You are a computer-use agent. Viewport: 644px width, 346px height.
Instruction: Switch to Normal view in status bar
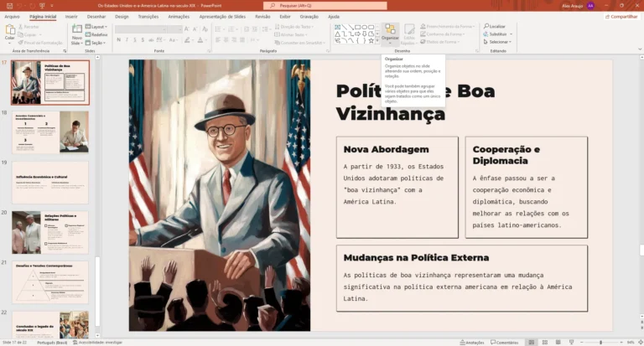point(532,343)
